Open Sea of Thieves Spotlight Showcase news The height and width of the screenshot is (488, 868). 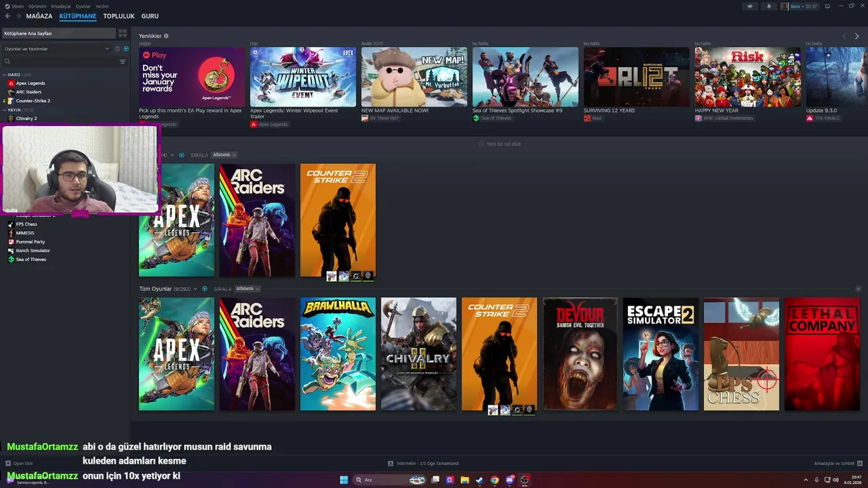(526, 77)
